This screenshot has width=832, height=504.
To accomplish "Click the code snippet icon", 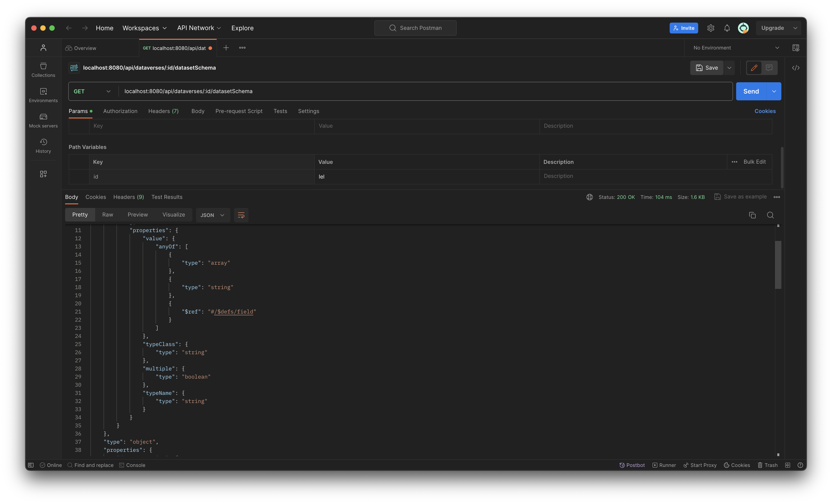I will click(x=796, y=68).
